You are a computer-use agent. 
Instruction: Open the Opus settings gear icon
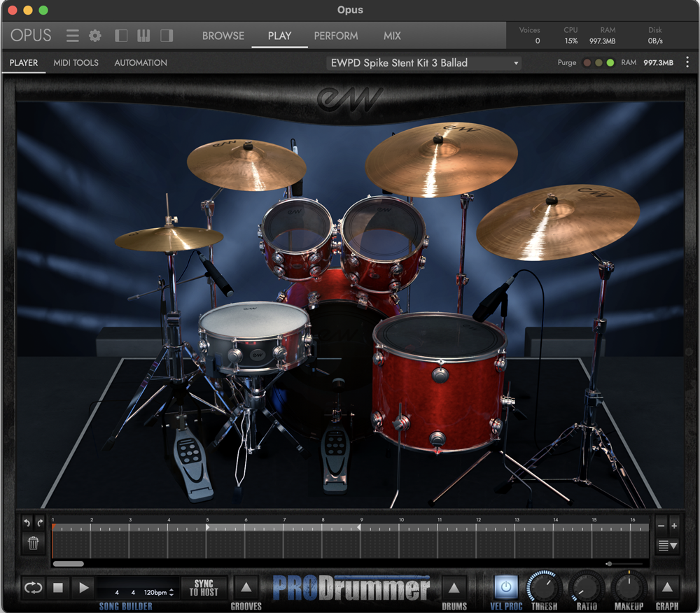(94, 36)
